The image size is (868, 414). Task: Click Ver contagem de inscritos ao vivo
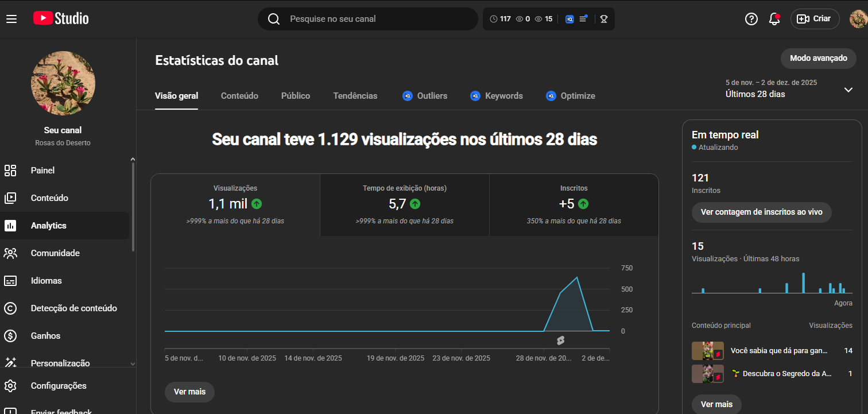coord(762,212)
